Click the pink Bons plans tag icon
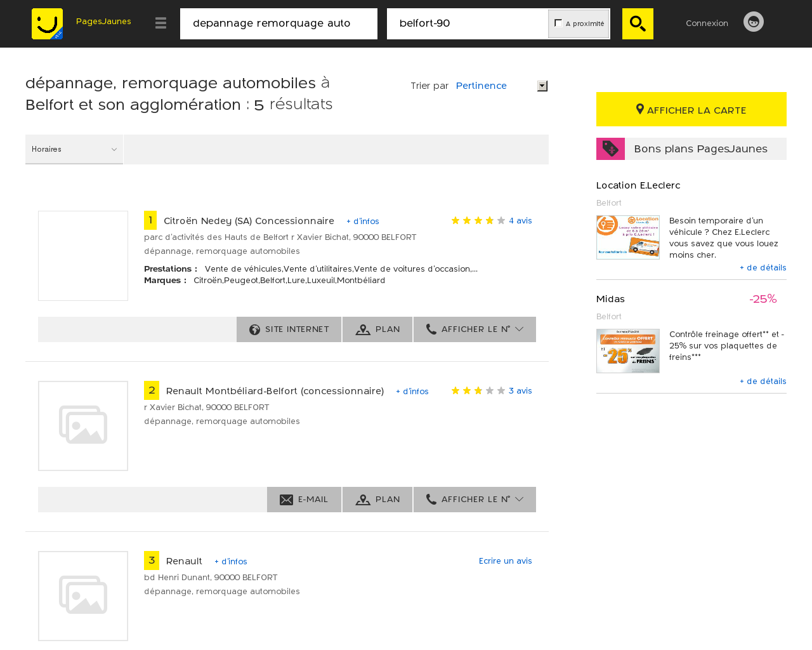Image resolution: width=812 pixels, height=650 pixels. coord(610,149)
